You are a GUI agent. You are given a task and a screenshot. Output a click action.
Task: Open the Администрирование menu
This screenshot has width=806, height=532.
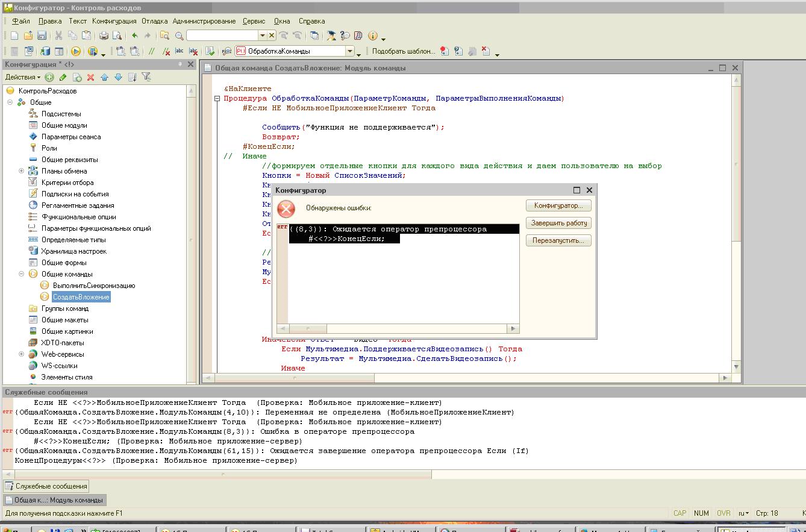pos(204,21)
